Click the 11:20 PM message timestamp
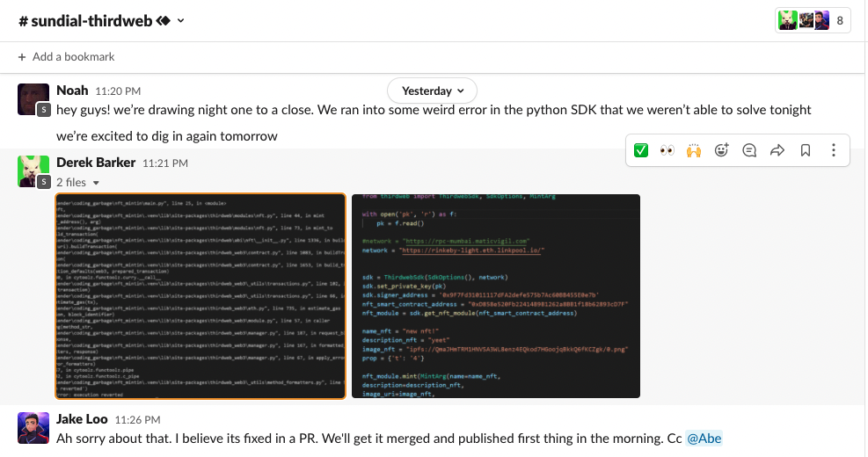The width and height of the screenshot is (868, 457). tap(118, 91)
